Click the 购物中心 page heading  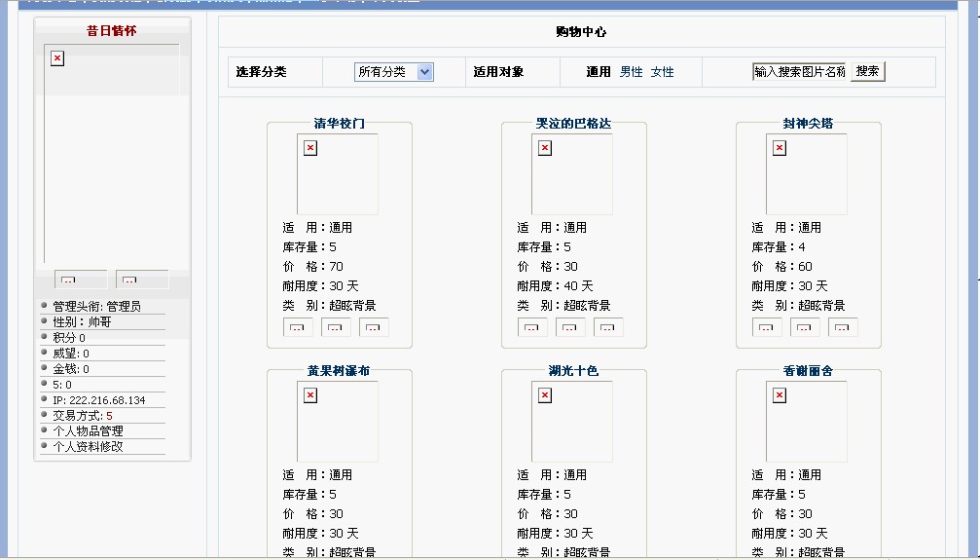pos(581,32)
